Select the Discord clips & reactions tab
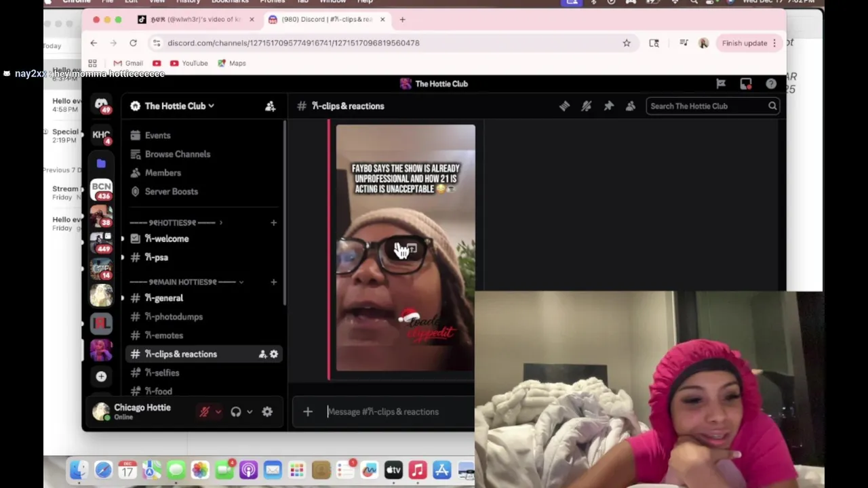Viewport: 868px width, 488px height. click(327, 20)
